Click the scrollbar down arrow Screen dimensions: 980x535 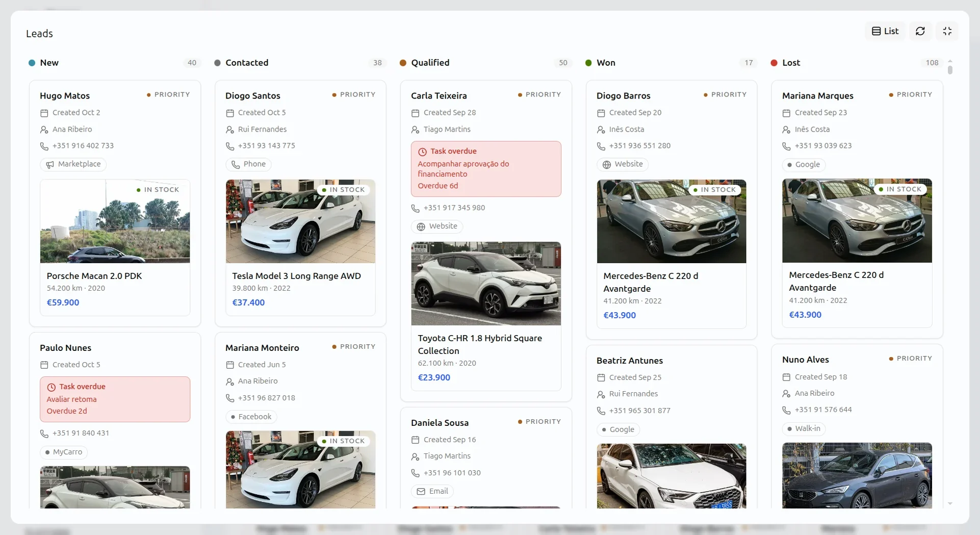tap(950, 504)
